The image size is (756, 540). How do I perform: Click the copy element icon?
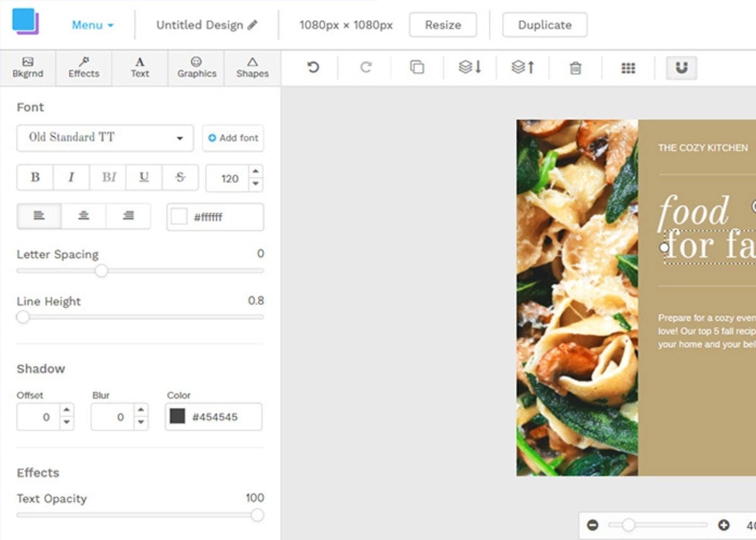(417, 67)
